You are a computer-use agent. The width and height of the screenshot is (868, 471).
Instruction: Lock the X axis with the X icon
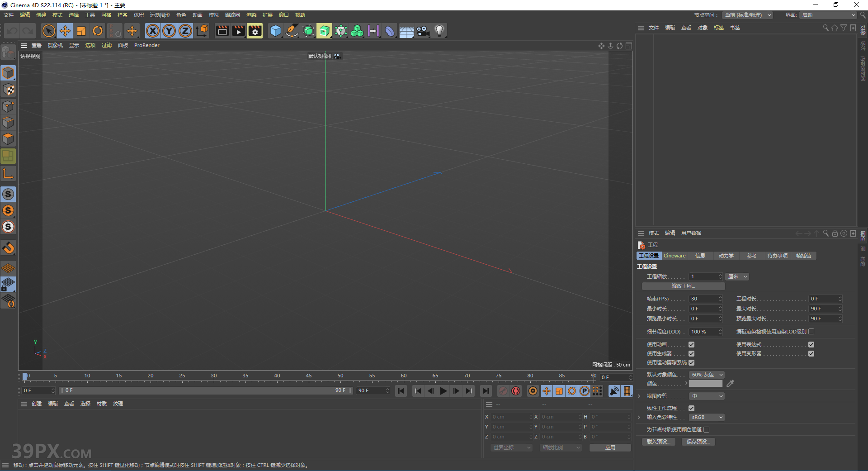point(153,31)
